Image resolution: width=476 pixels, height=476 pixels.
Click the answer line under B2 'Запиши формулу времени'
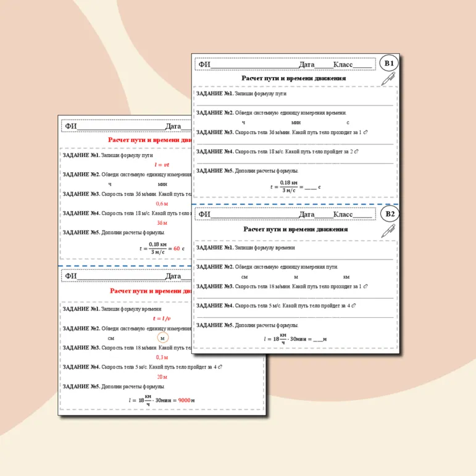[294, 259]
